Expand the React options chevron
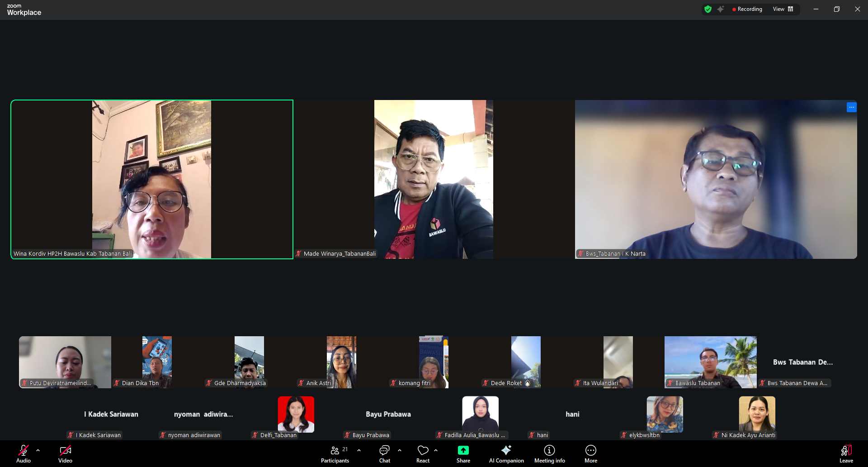The width and height of the screenshot is (868, 467). click(436, 450)
